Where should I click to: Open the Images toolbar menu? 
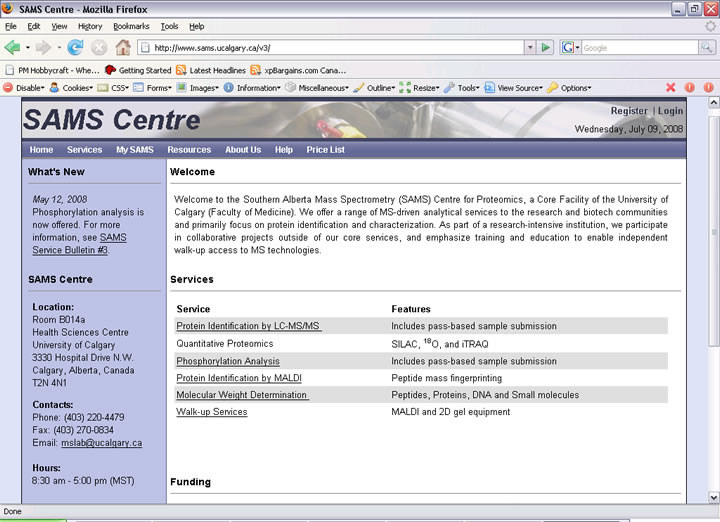coord(198,88)
